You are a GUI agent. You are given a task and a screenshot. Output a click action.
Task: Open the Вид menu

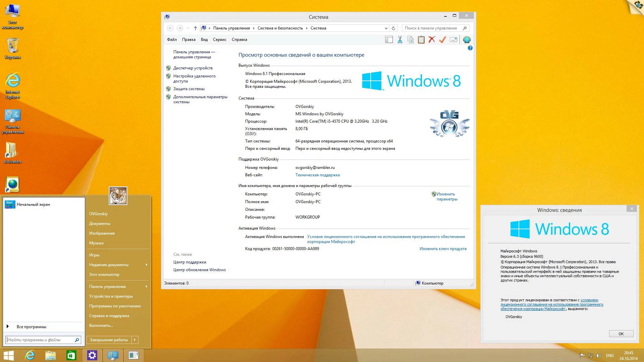pos(204,39)
